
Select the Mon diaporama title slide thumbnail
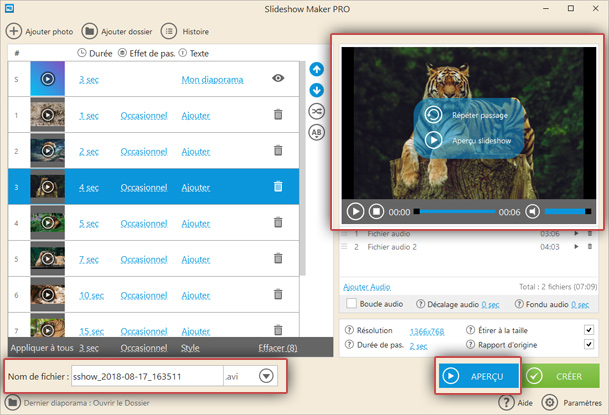pos(47,79)
